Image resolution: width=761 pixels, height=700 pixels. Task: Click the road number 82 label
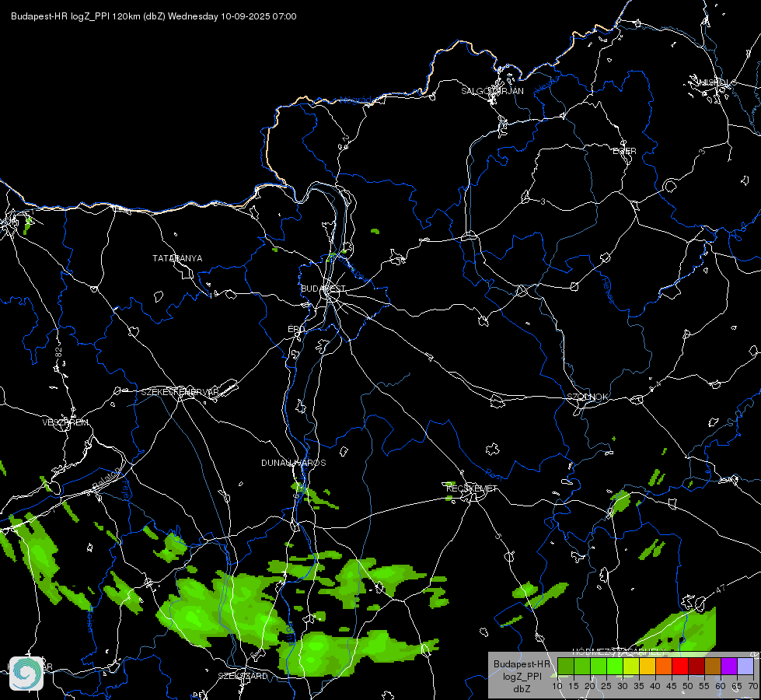click(x=59, y=353)
